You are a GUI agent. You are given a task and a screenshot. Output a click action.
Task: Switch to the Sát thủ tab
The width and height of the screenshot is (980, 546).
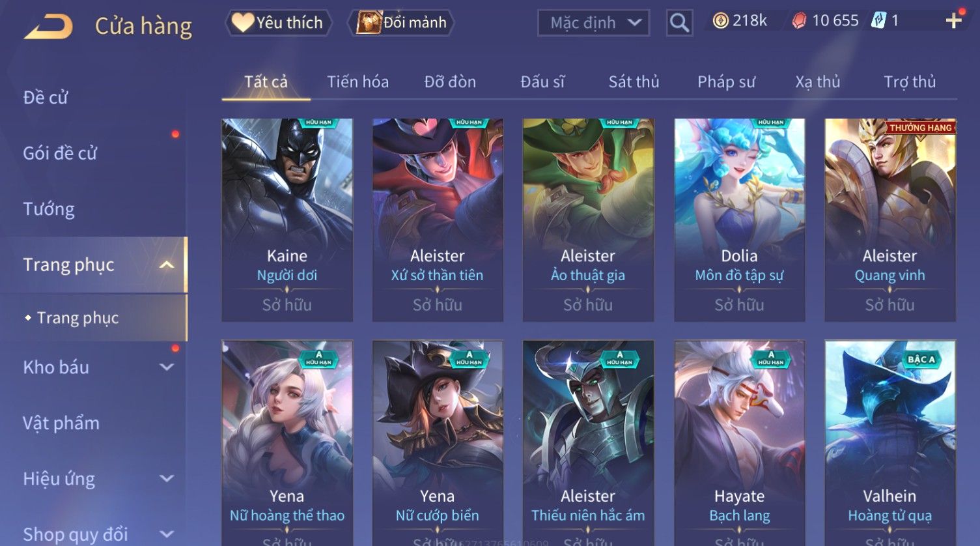[x=634, y=82]
